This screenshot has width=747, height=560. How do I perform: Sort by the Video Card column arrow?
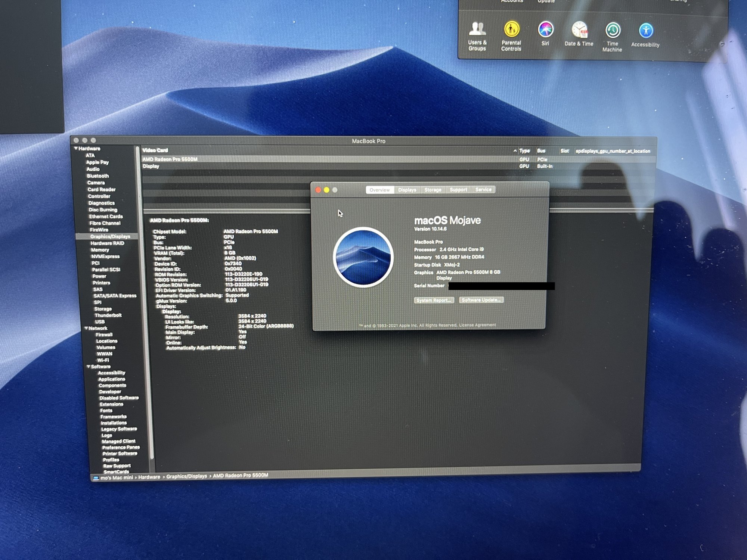tap(515, 151)
